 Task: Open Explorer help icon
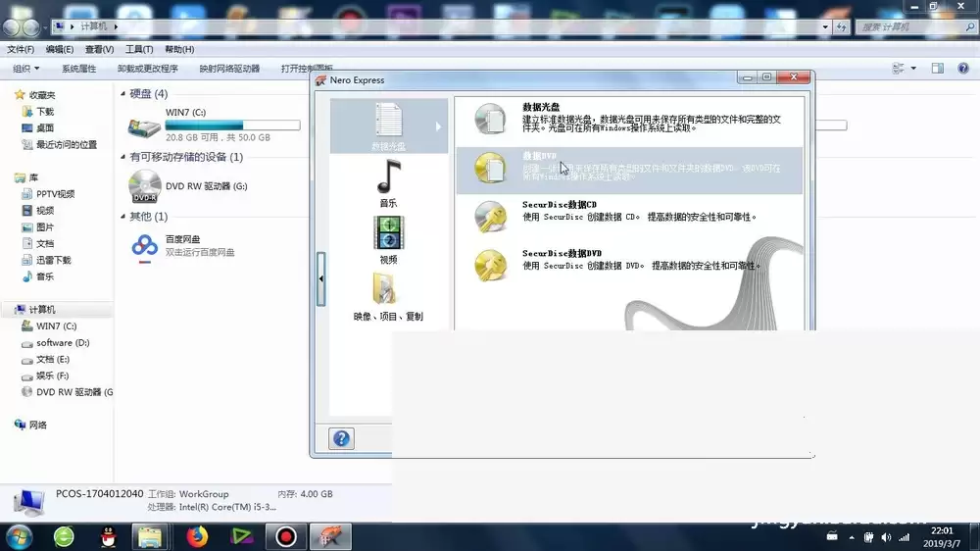click(963, 69)
